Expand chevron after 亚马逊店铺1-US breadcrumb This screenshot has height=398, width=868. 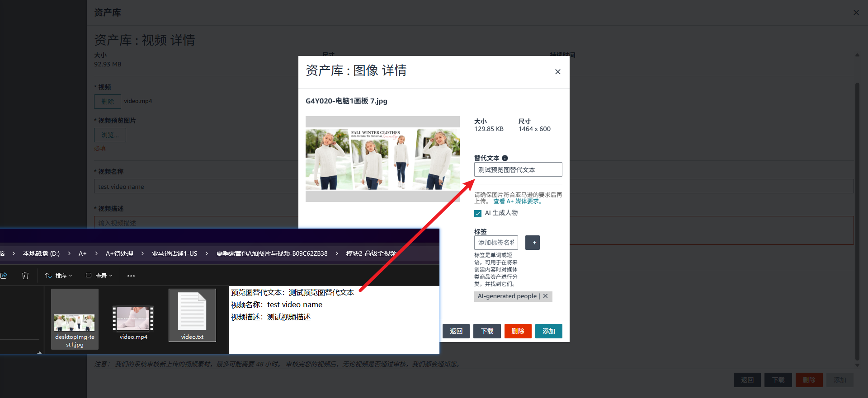(207, 253)
